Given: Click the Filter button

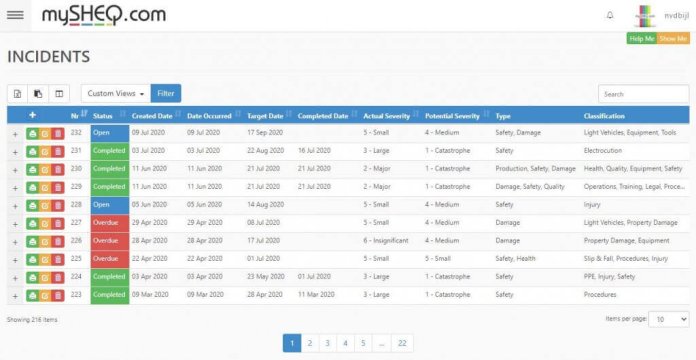Looking at the screenshot, I should pos(166,94).
